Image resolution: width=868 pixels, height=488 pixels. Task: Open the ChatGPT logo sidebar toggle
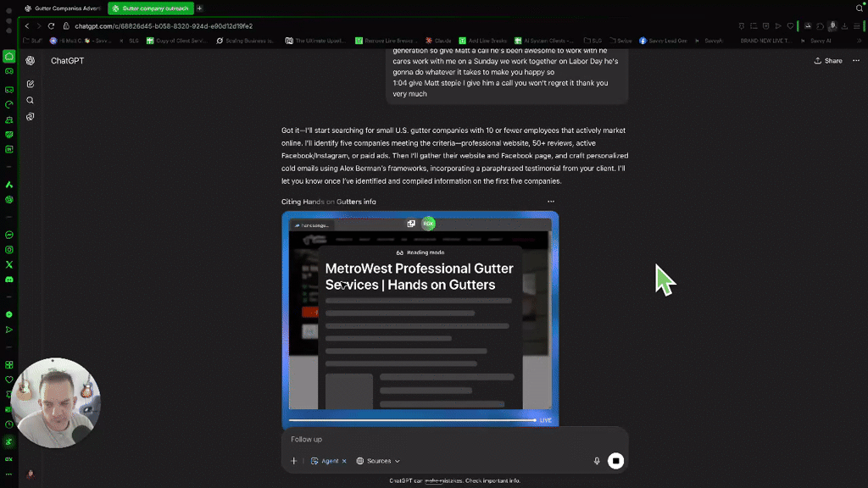pos(30,61)
